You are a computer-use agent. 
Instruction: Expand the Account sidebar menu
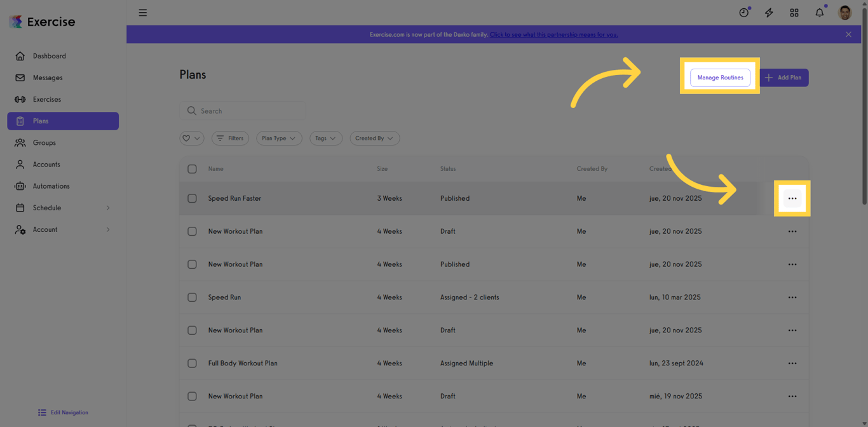[x=45, y=229]
